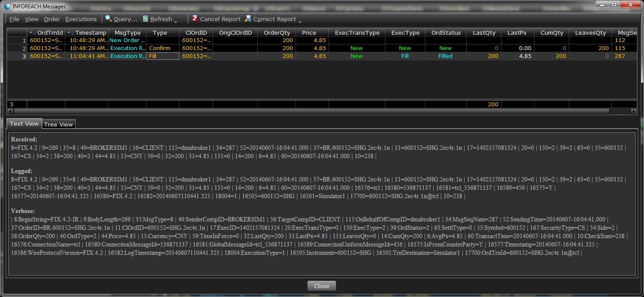The image size is (644, 297).
Task: Open the Order menu
Action: (x=52, y=19)
